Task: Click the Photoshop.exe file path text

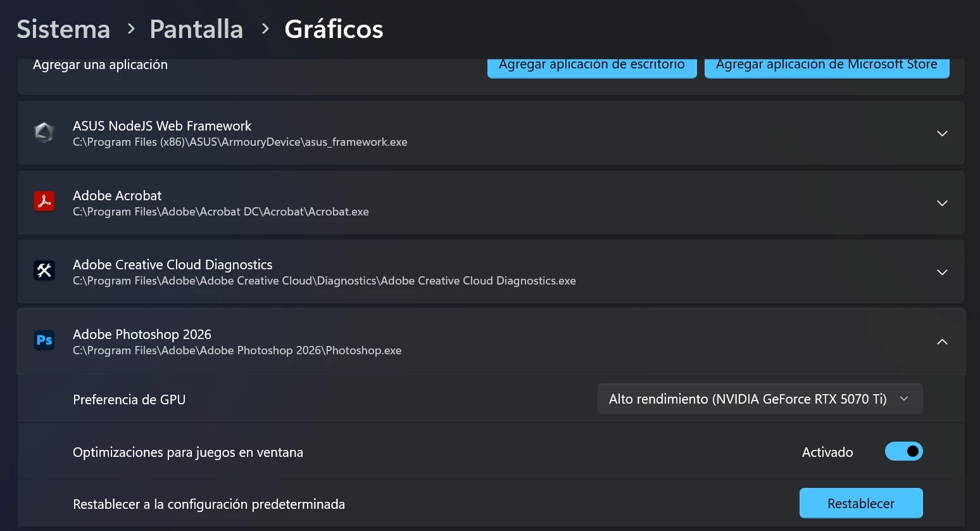Action: pyautogui.click(x=237, y=350)
